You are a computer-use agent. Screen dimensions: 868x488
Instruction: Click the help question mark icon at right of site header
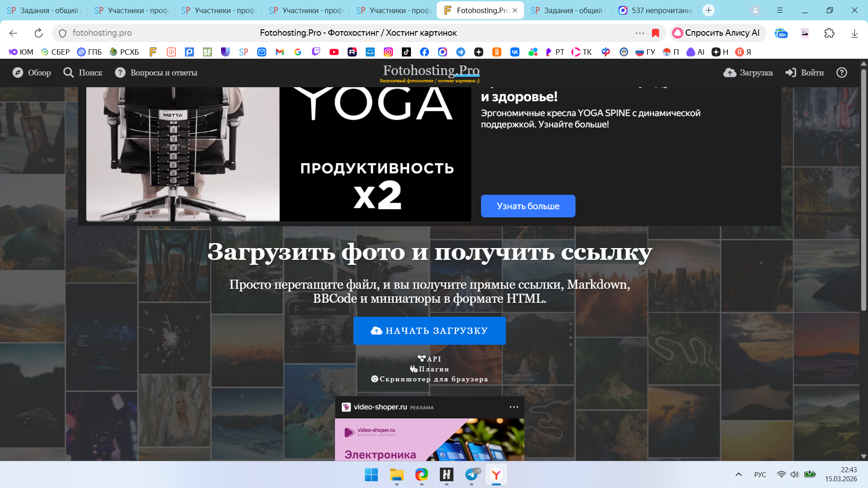pos(841,73)
